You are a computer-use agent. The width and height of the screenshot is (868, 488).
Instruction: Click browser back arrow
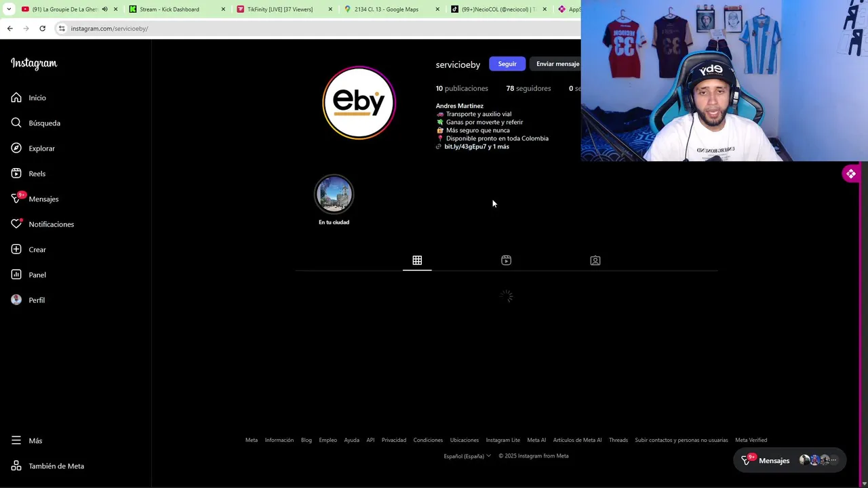click(9, 28)
